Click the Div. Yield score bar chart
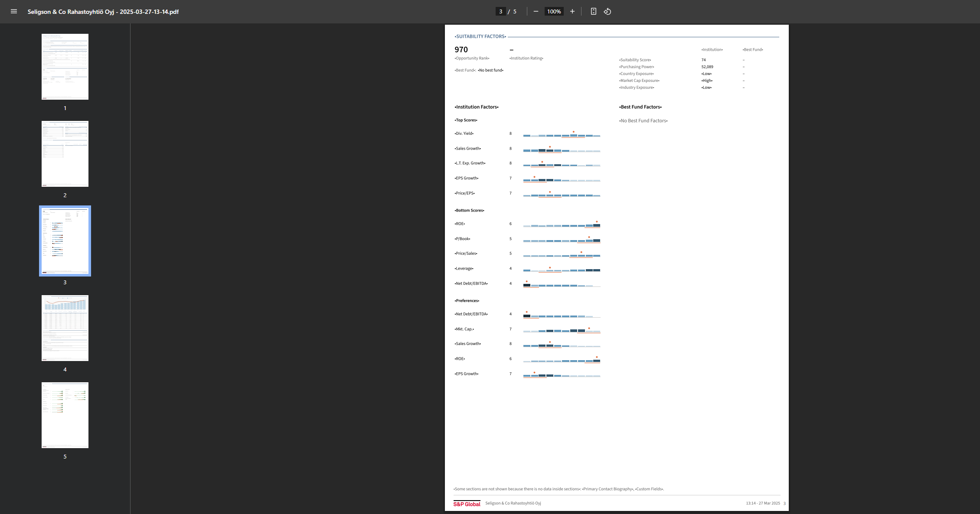Viewport: 980px width, 514px height. tap(562, 135)
